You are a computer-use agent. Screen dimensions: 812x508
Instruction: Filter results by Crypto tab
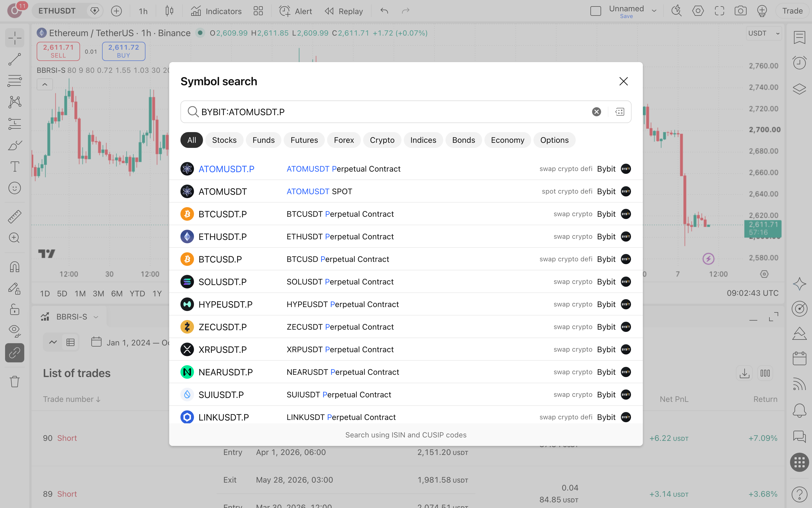click(382, 140)
